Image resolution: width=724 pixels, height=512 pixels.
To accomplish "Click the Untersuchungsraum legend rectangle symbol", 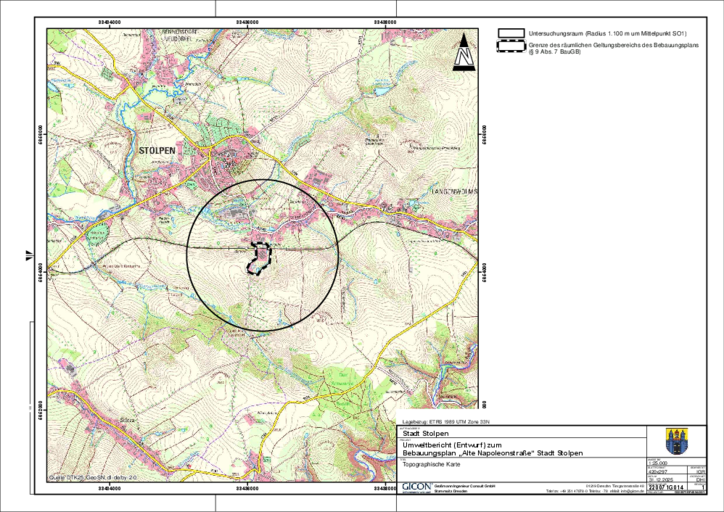I will coord(511,33).
